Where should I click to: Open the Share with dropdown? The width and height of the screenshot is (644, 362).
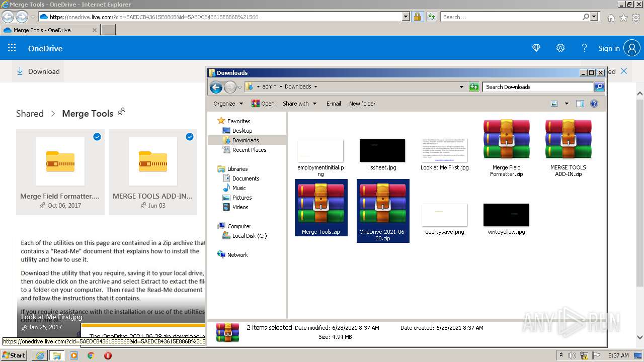tap(299, 104)
